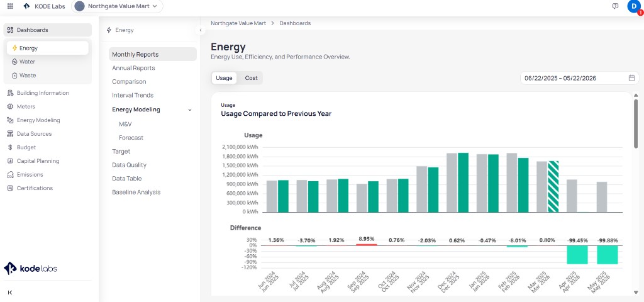Open the Water dashboard label
This screenshot has width=644, height=302.
click(x=28, y=62)
